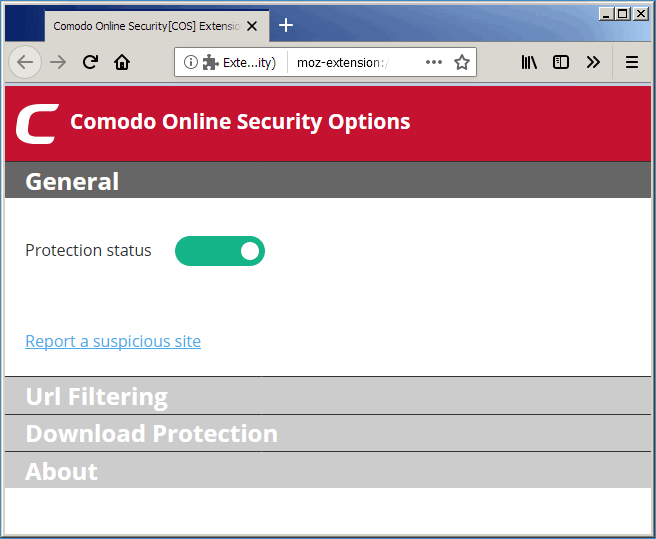The image size is (656, 539).
Task: Go to the browser home page
Action: tap(122, 62)
